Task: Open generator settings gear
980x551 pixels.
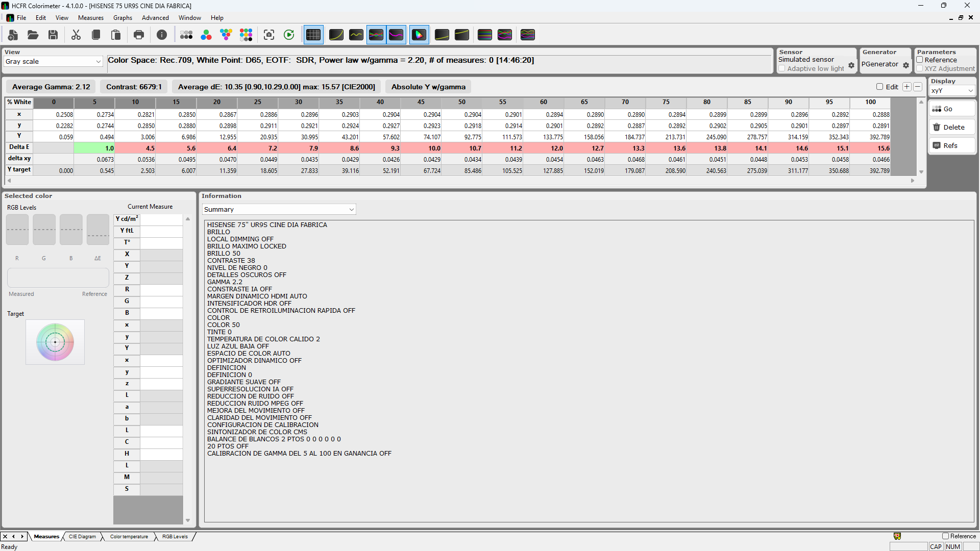Action: tap(906, 65)
